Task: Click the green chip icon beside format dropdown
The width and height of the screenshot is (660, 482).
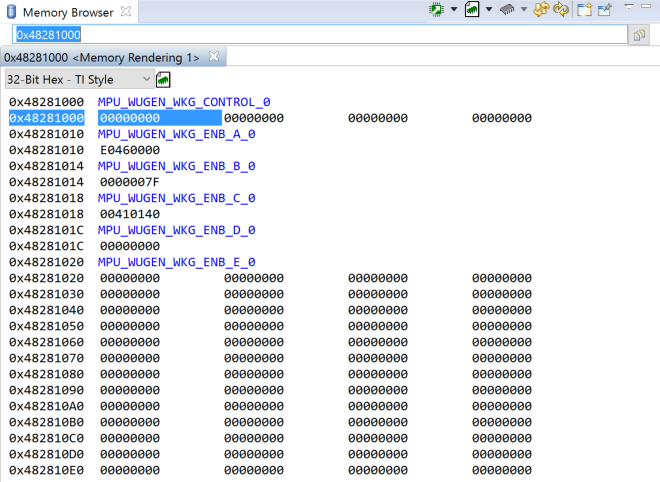Action: (163, 80)
